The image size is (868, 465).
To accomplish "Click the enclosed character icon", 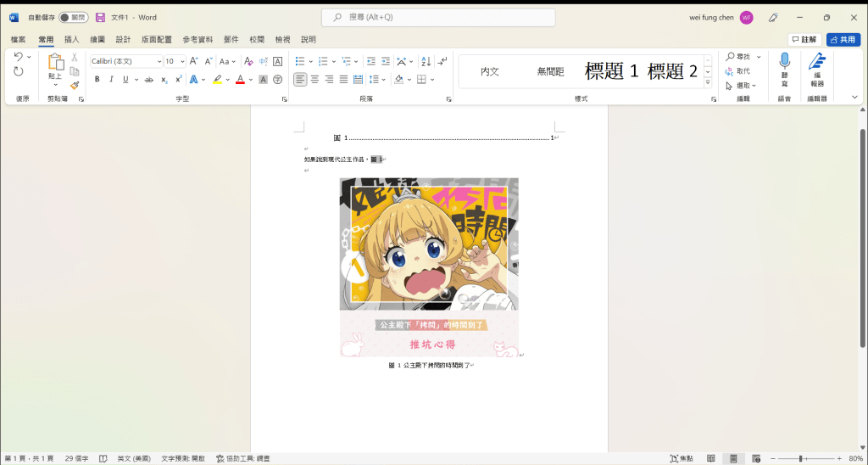I will tap(278, 80).
